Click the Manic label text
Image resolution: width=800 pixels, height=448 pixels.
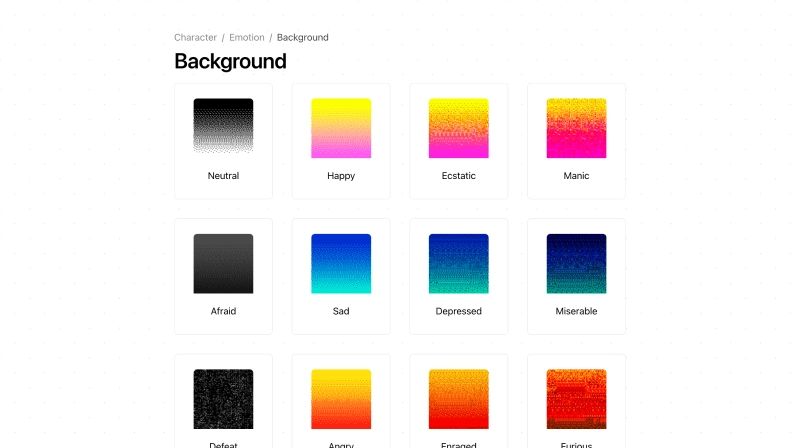click(577, 176)
